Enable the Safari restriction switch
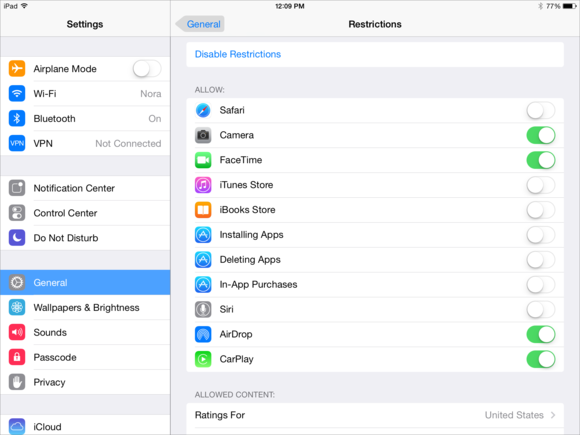Image resolution: width=580 pixels, height=435 pixels. click(541, 110)
